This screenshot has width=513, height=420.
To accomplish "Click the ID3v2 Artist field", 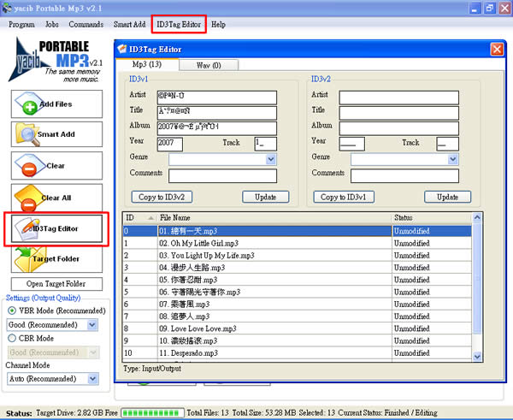I will pos(398,98).
